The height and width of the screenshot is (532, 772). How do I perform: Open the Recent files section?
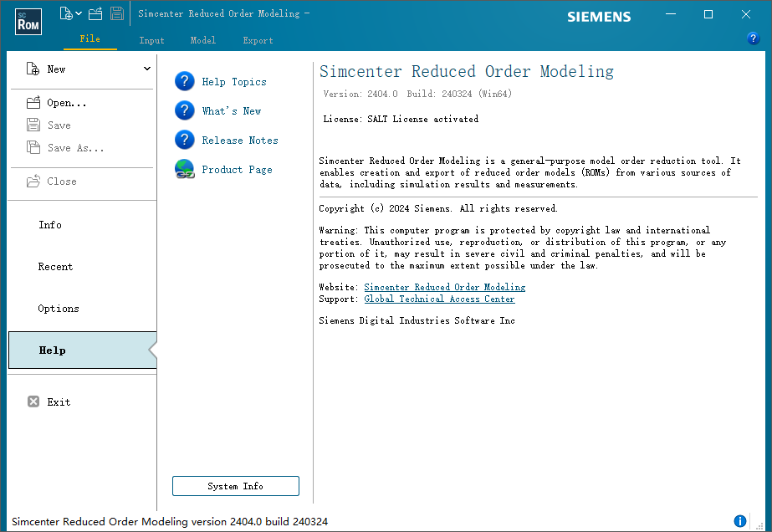pos(56,267)
